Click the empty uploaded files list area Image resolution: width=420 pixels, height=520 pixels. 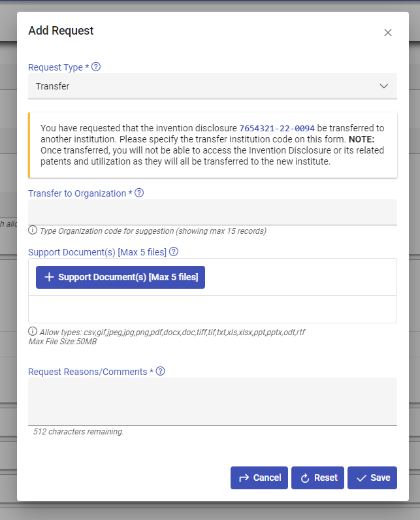click(212, 309)
